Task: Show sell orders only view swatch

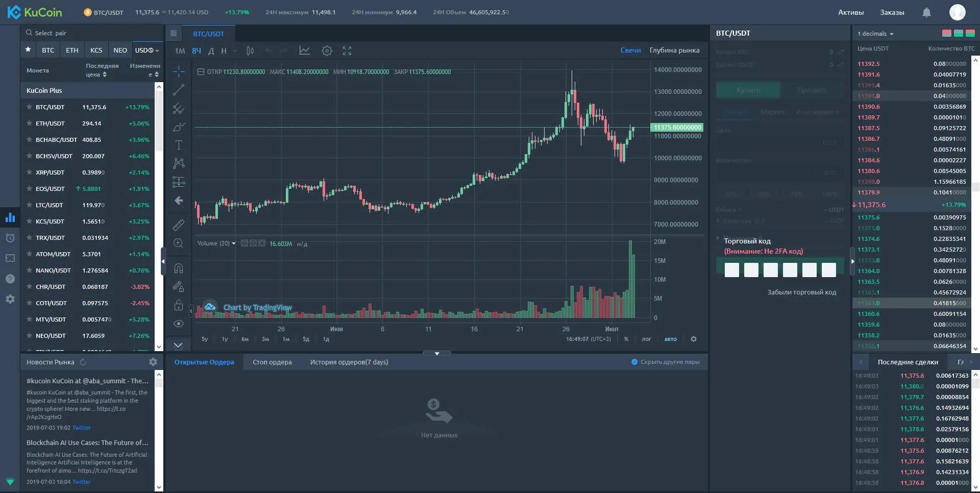Action: click(946, 33)
